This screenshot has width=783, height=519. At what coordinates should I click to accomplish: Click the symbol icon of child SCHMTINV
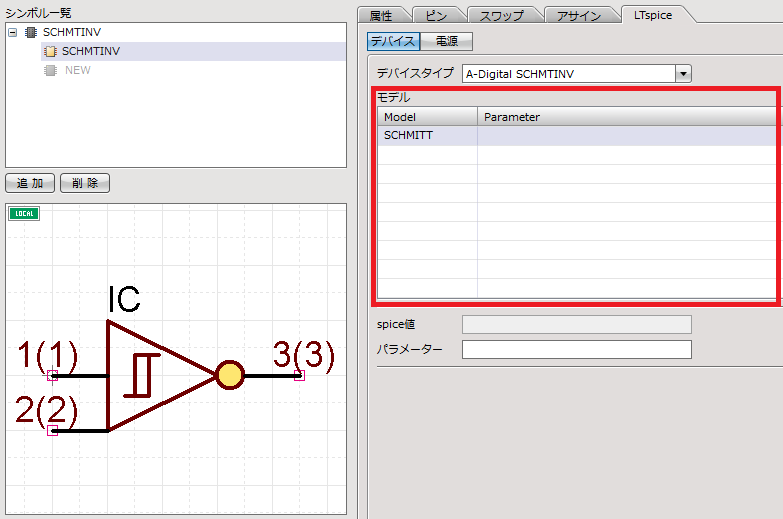[x=50, y=51]
